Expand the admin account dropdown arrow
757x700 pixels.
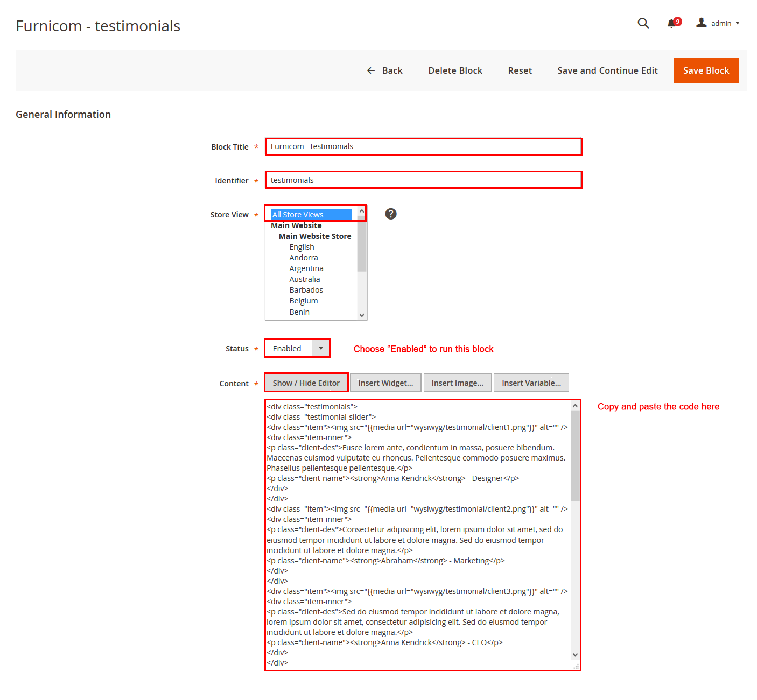coord(738,23)
